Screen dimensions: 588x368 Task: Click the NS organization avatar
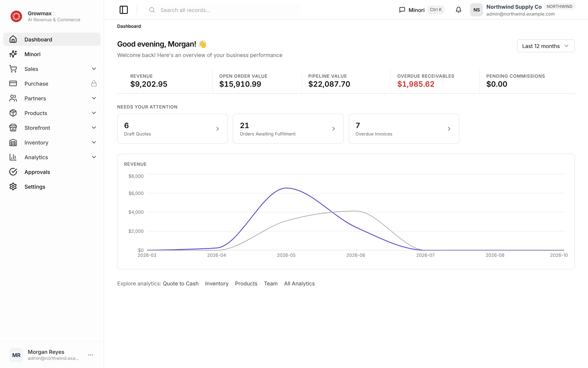[476, 10]
